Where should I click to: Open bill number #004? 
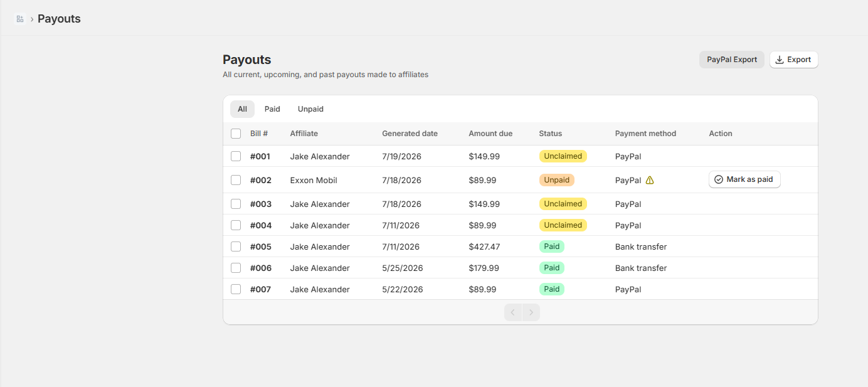click(261, 225)
